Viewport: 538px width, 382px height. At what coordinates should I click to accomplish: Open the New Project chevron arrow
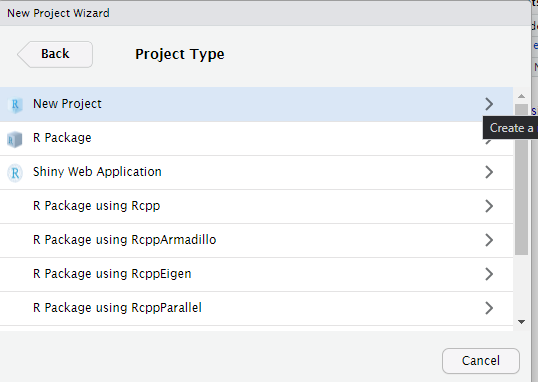(x=489, y=104)
